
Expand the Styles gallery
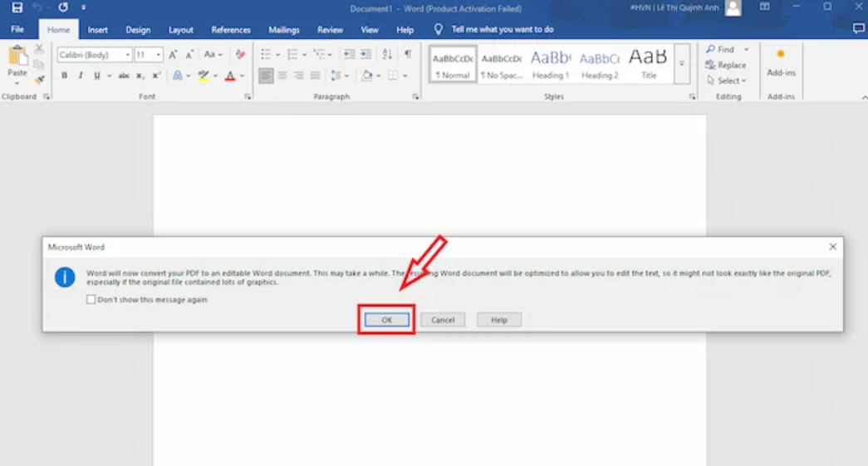click(682, 64)
